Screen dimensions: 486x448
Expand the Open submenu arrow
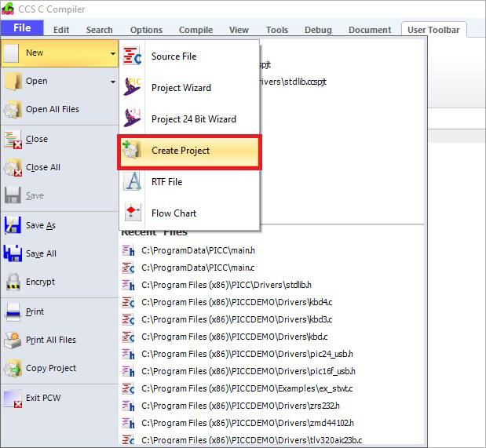pyautogui.click(x=113, y=82)
